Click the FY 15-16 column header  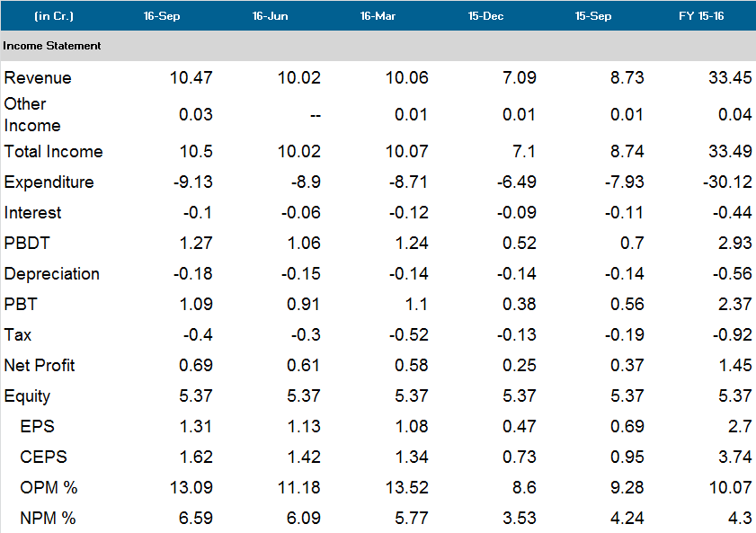pyautogui.click(x=702, y=16)
